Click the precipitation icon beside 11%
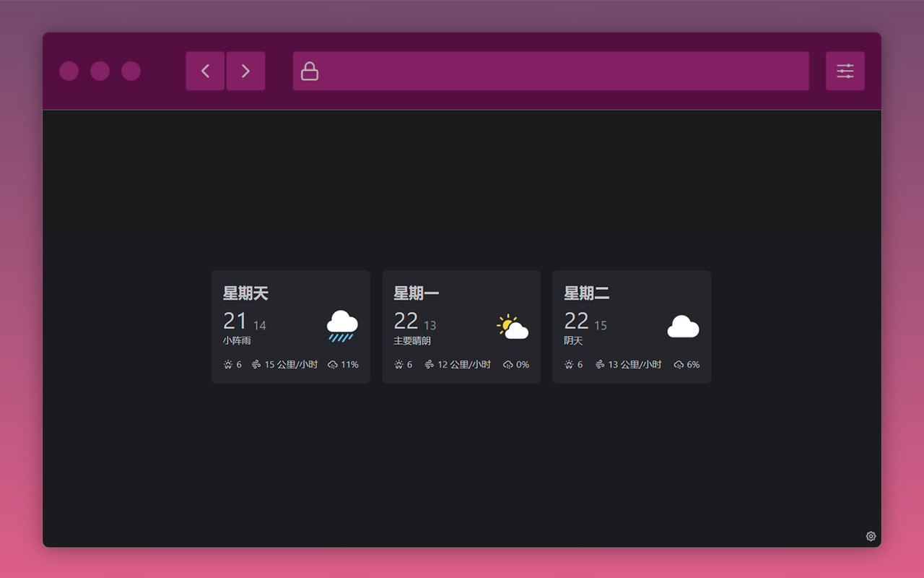The width and height of the screenshot is (924, 578). coord(333,365)
